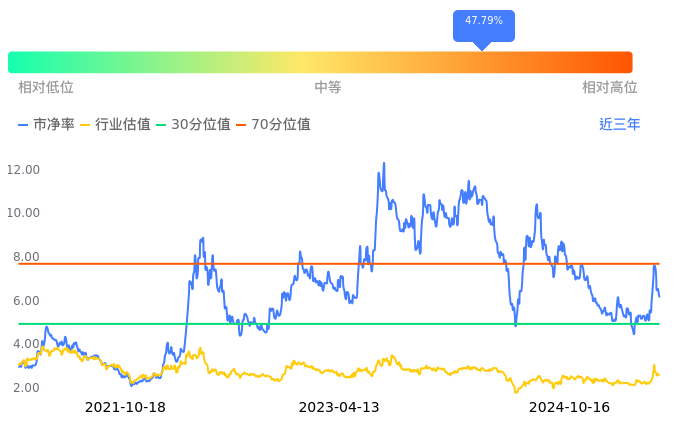Click the yellow line marker beside 行业估值
Viewport: 686px width, 442px height.
85,125
